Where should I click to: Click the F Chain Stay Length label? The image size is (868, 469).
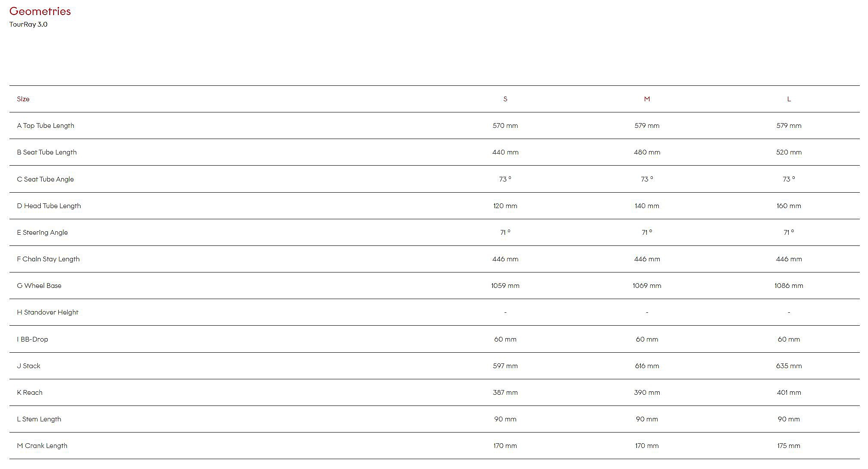(48, 259)
